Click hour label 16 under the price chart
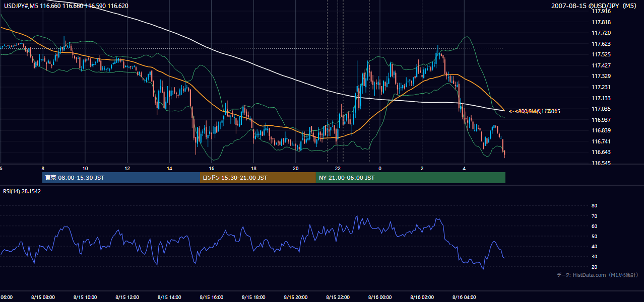This screenshot has height=302, width=644. 212,169
